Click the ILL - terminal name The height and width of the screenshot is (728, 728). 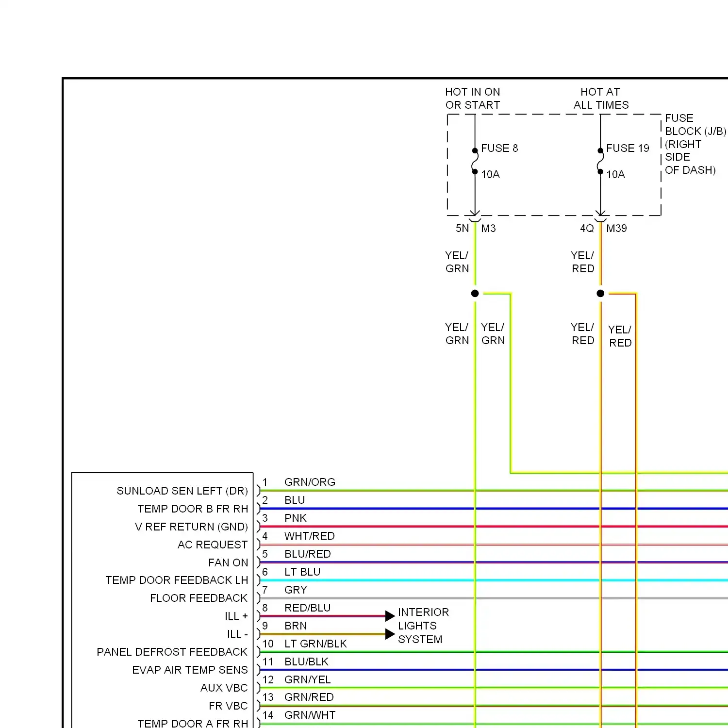pos(237,634)
